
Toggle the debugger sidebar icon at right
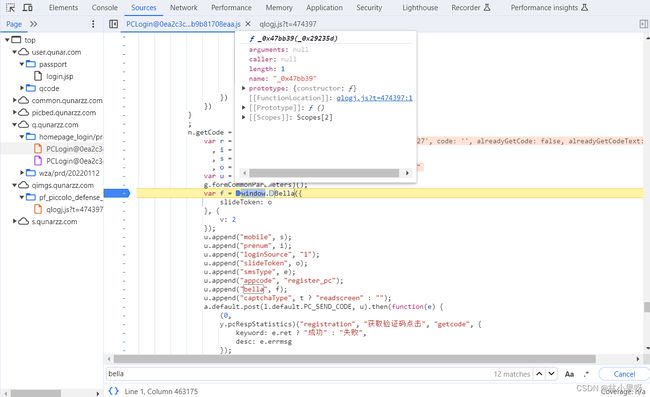(x=643, y=24)
